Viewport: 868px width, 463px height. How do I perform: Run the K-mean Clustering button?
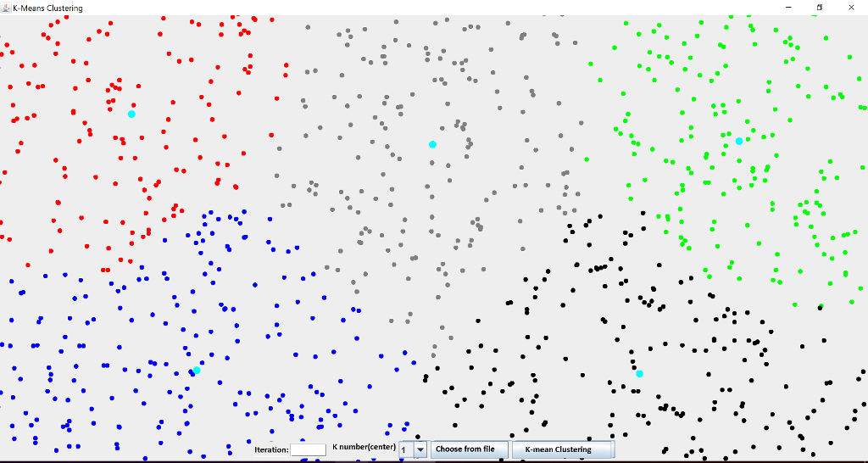pyautogui.click(x=563, y=449)
